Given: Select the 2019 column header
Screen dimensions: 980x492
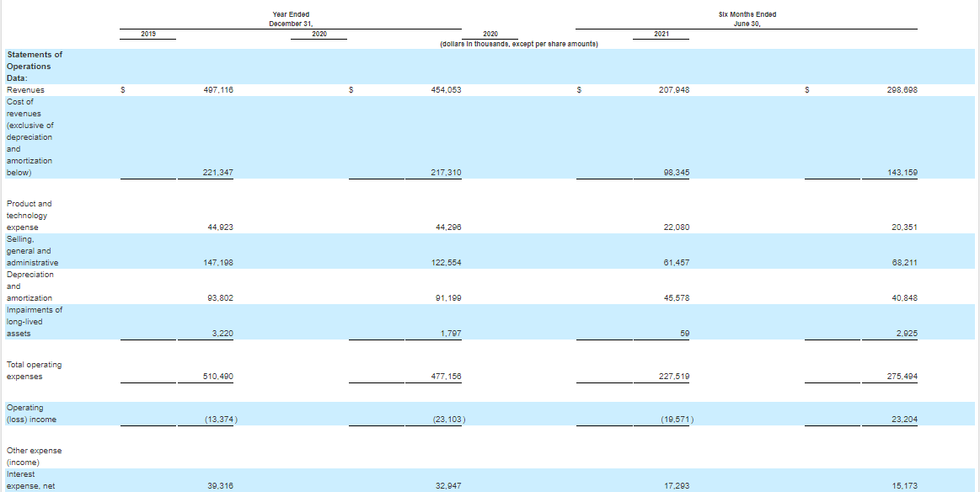Looking at the screenshot, I should point(148,35).
